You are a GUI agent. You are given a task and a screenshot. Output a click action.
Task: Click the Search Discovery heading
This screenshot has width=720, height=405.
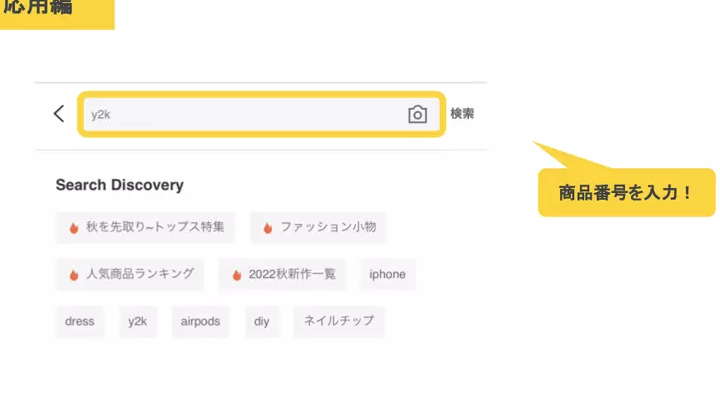(x=120, y=185)
